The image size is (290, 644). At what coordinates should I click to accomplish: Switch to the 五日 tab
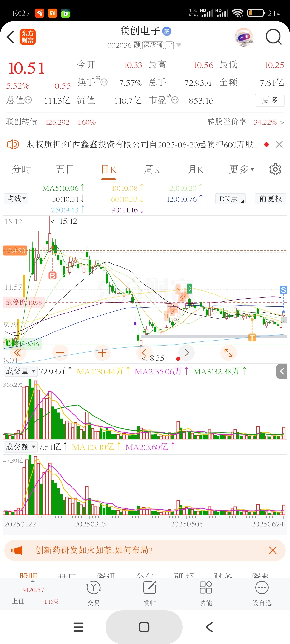(x=65, y=170)
